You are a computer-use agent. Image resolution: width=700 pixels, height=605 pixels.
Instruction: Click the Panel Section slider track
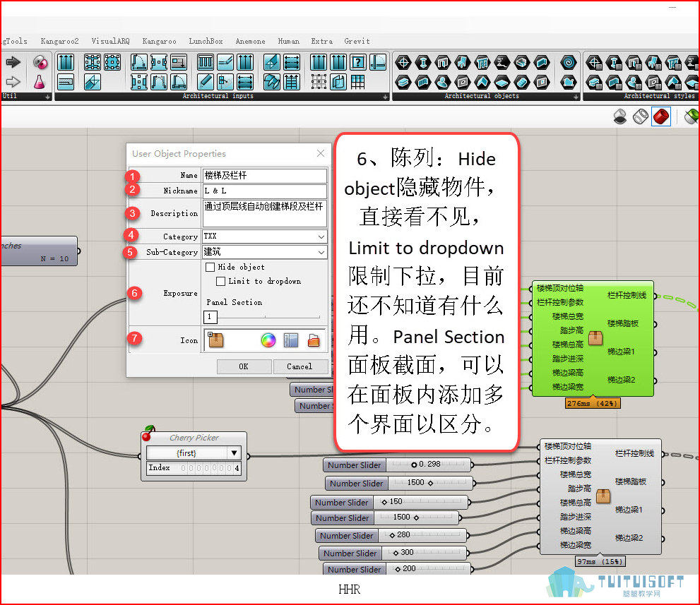(268, 317)
